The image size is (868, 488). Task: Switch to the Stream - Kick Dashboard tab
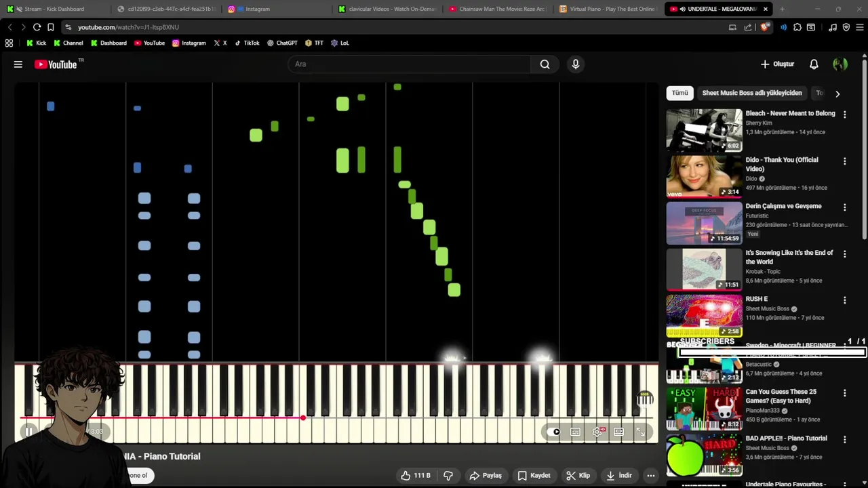[x=54, y=9]
